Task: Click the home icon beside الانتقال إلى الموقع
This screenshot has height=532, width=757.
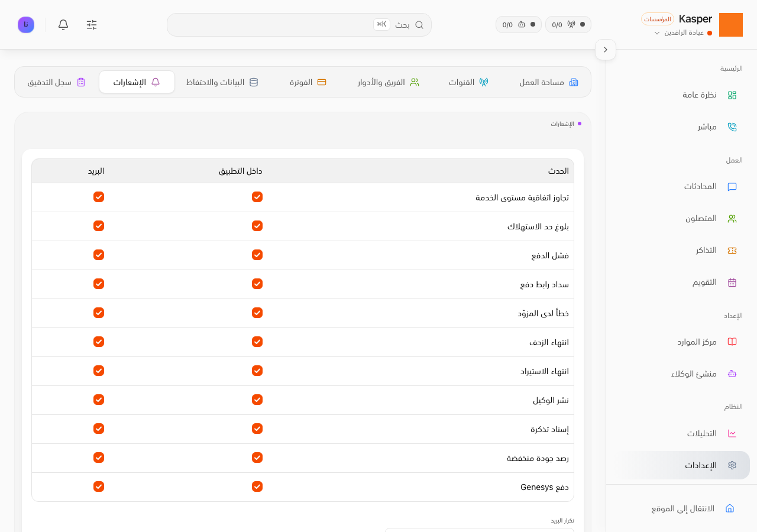Action: click(x=730, y=508)
